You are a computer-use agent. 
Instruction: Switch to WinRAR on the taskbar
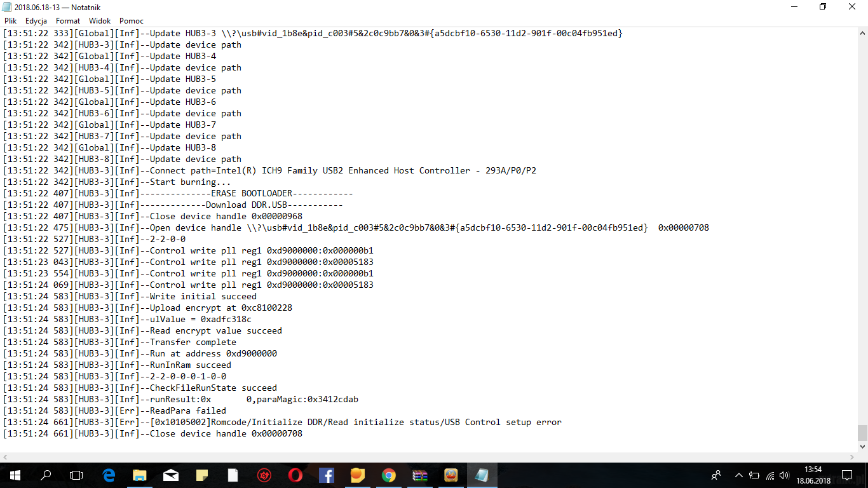click(x=420, y=475)
